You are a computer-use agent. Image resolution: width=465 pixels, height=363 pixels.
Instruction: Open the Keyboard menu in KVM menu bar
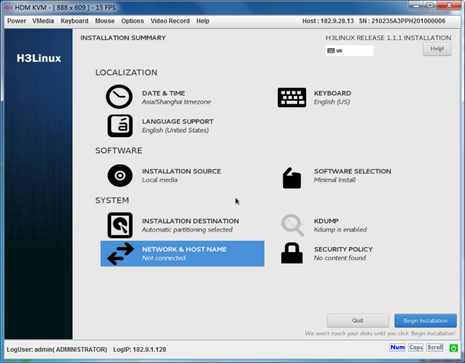coord(74,21)
